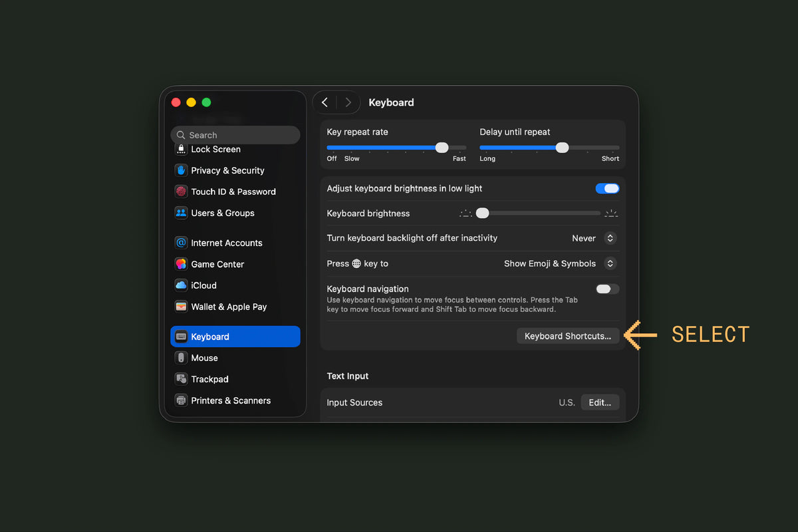798x532 pixels.
Task: Click the red close window button
Action: (176, 102)
